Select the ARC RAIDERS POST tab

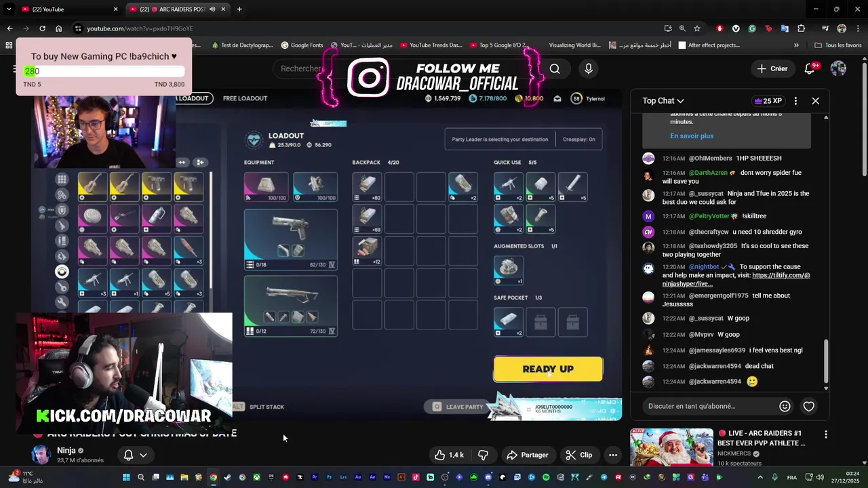176,9
